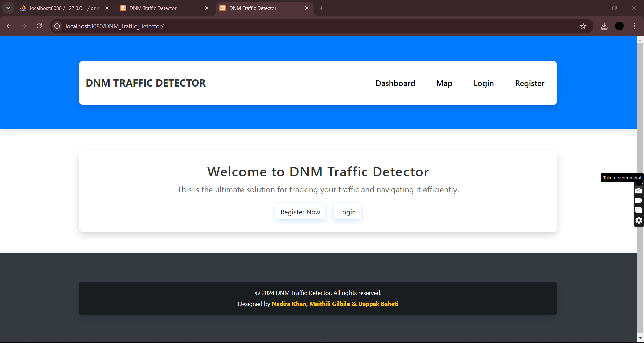Click the Register Now button

tap(300, 212)
